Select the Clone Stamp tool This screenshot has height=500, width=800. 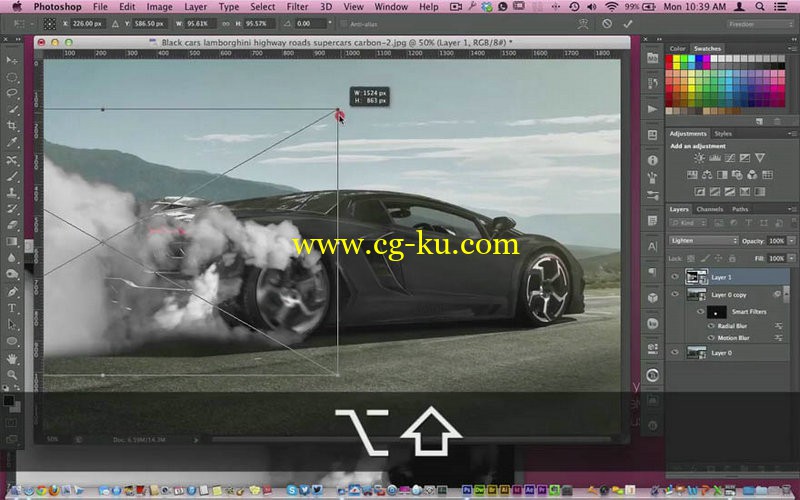pyautogui.click(x=11, y=192)
